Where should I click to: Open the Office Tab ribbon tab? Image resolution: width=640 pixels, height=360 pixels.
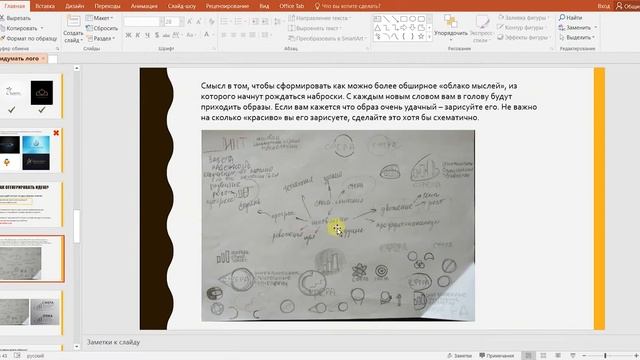(291, 6)
